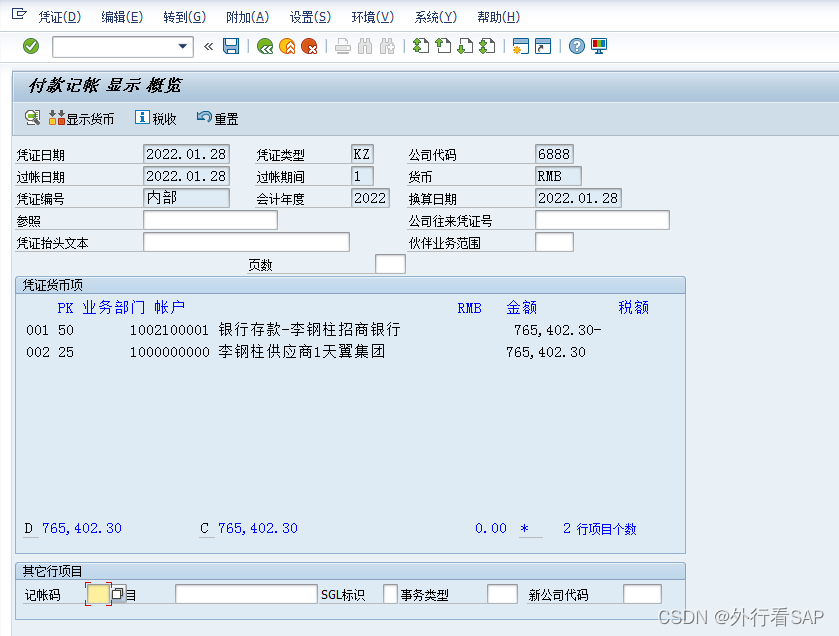This screenshot has height=636, width=839.
Task: Click inside the transaction command field
Action: pyautogui.click(x=115, y=47)
